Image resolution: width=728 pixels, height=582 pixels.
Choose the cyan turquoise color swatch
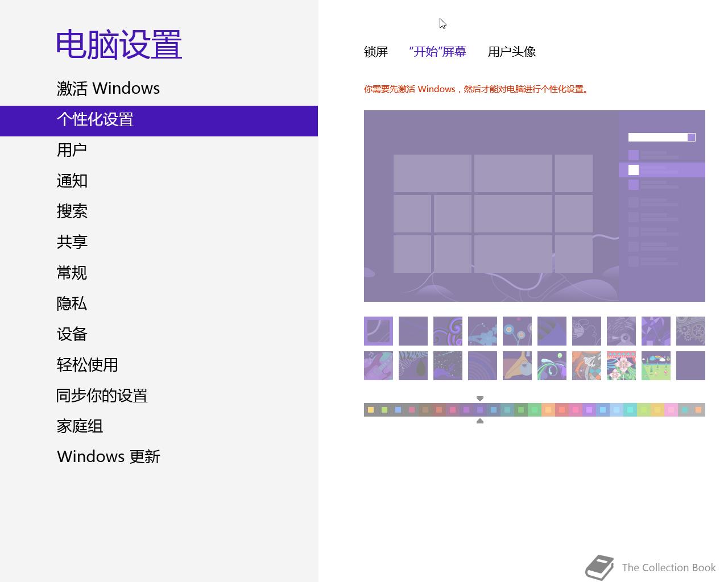(630, 410)
